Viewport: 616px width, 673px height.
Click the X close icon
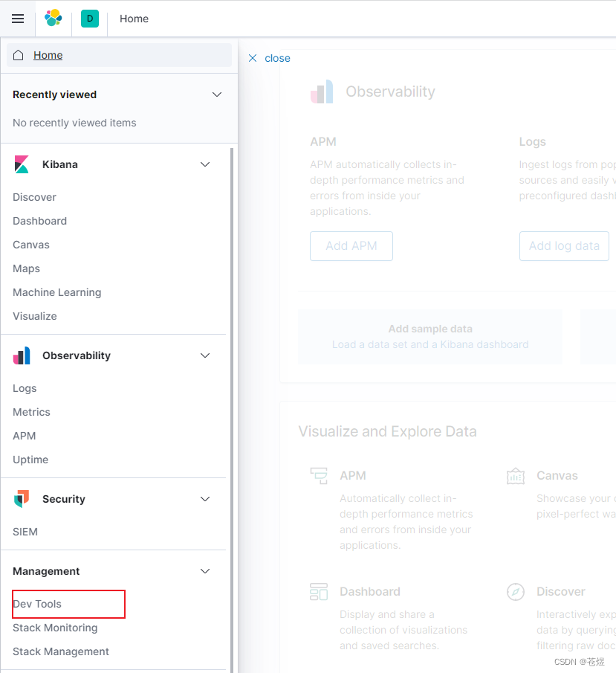point(253,58)
